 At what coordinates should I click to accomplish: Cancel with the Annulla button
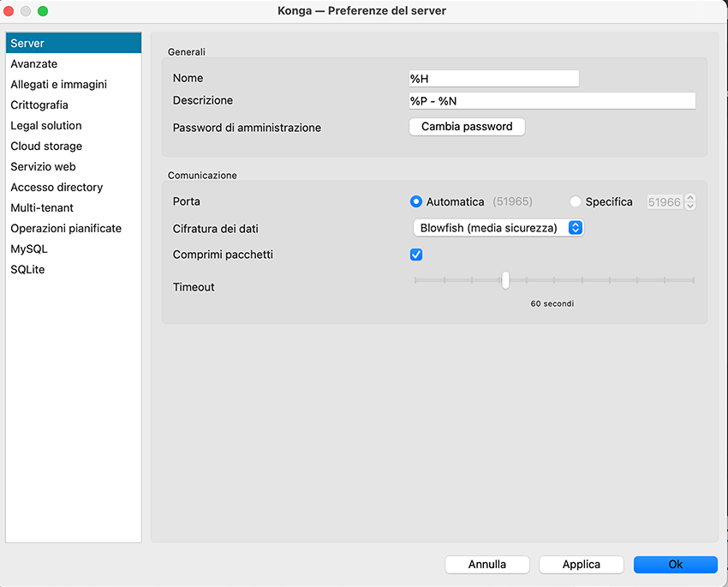(x=486, y=565)
